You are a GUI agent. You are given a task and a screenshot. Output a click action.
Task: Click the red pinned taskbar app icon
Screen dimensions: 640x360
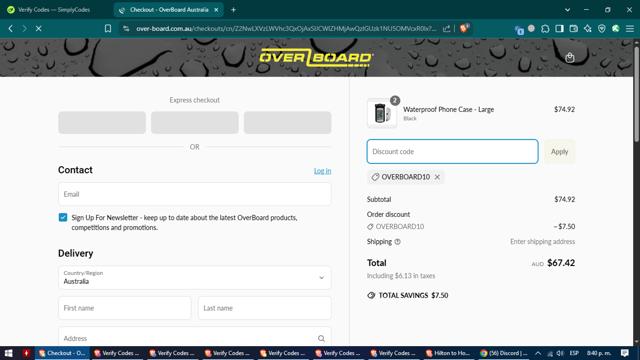pos(26,353)
